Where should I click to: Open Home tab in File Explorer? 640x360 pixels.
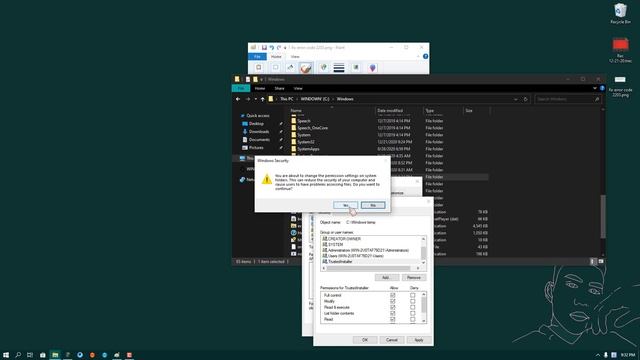(x=260, y=88)
